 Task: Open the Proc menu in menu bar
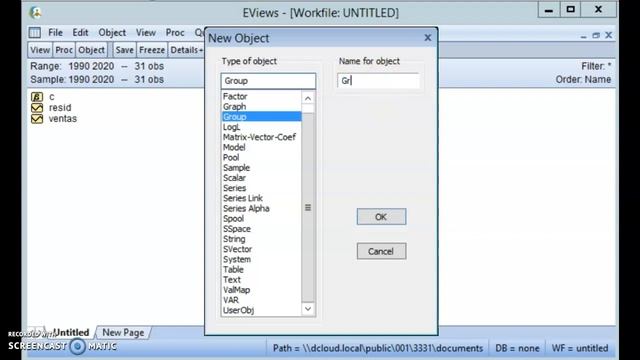[175, 32]
